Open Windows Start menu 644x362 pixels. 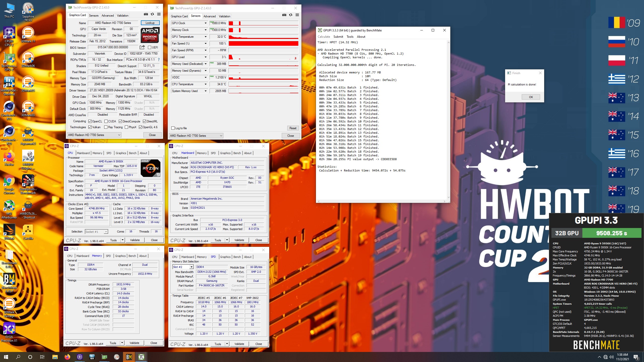(6, 357)
